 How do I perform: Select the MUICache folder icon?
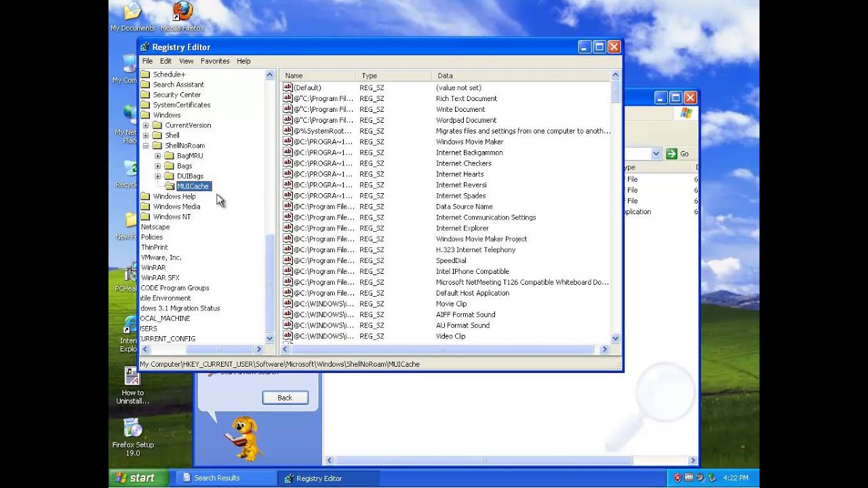pyautogui.click(x=170, y=186)
